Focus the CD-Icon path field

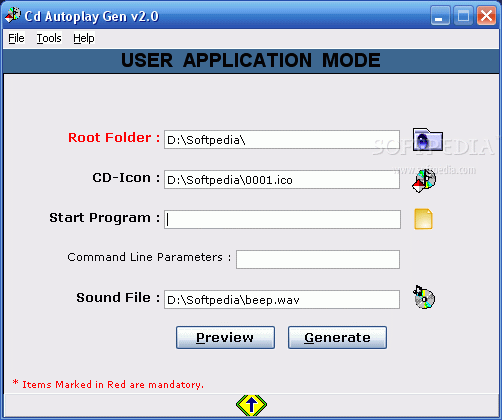pyautogui.click(x=282, y=180)
